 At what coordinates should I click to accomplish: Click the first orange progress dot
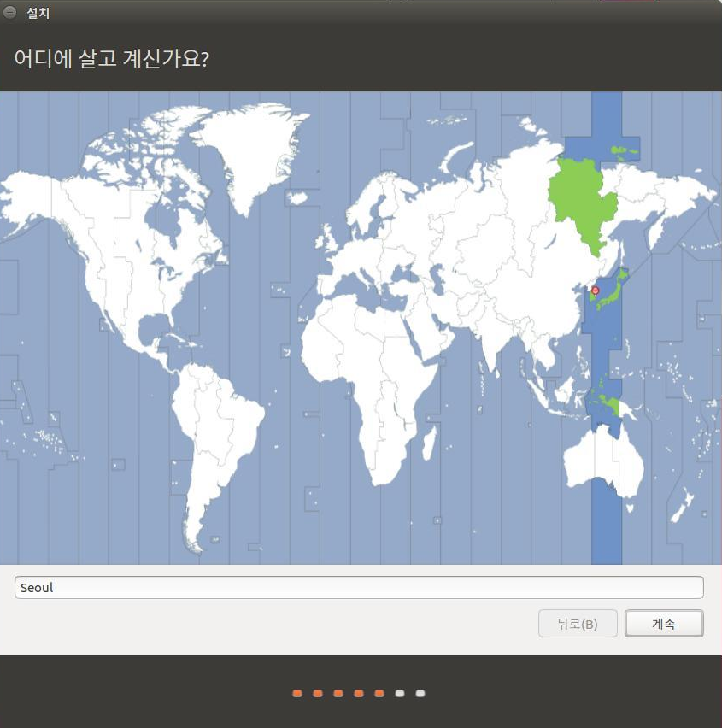pyautogui.click(x=297, y=693)
